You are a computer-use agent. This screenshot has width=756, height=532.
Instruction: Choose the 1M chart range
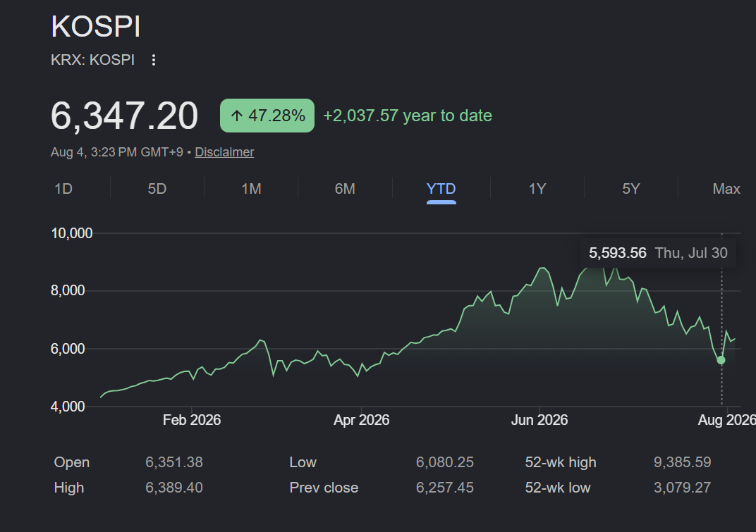(251, 188)
